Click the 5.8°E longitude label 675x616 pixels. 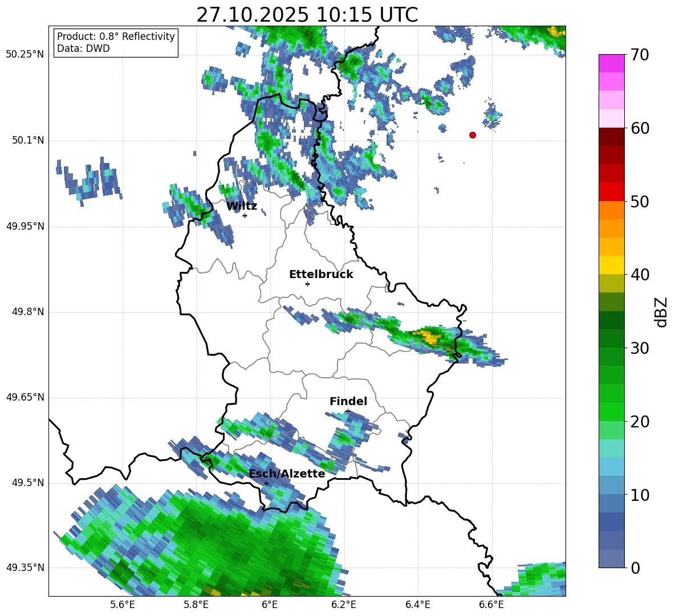(196, 605)
